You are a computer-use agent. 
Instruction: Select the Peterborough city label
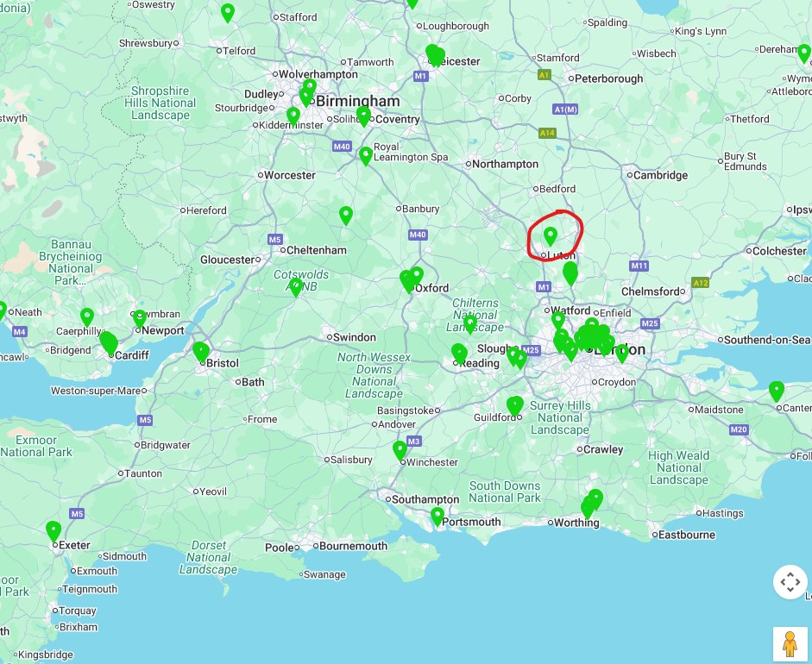point(608,78)
